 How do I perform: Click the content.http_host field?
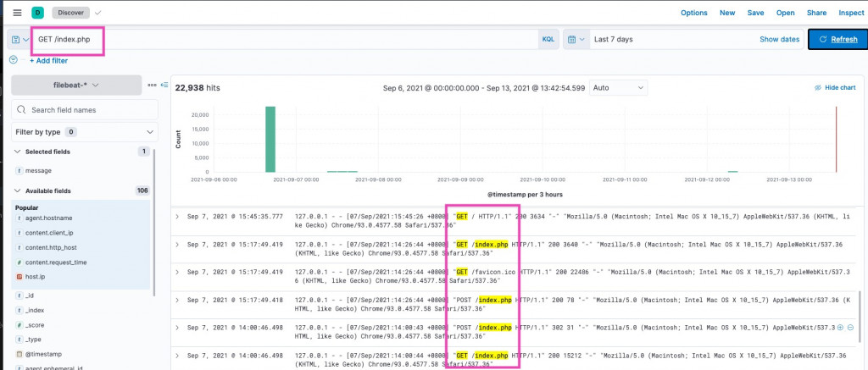coord(50,247)
